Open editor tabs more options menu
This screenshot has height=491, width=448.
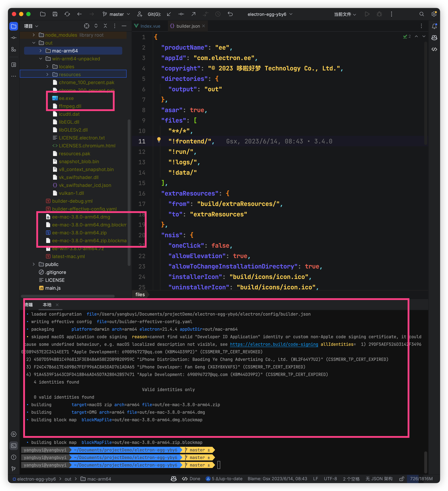click(421, 26)
